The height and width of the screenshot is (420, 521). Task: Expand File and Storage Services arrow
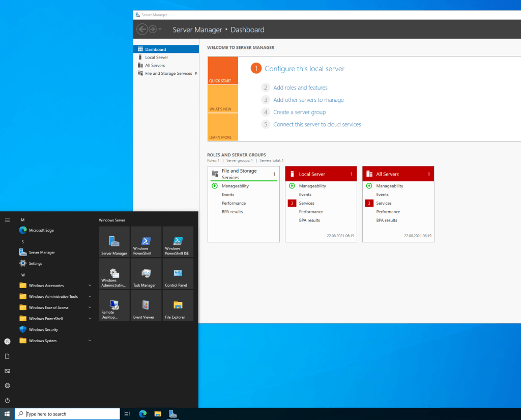pos(196,73)
